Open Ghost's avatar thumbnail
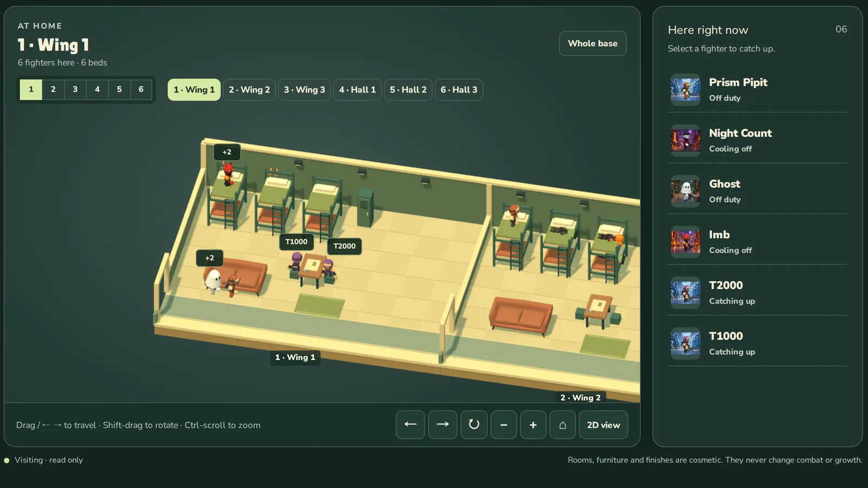The width and height of the screenshot is (868, 488). pos(685,191)
